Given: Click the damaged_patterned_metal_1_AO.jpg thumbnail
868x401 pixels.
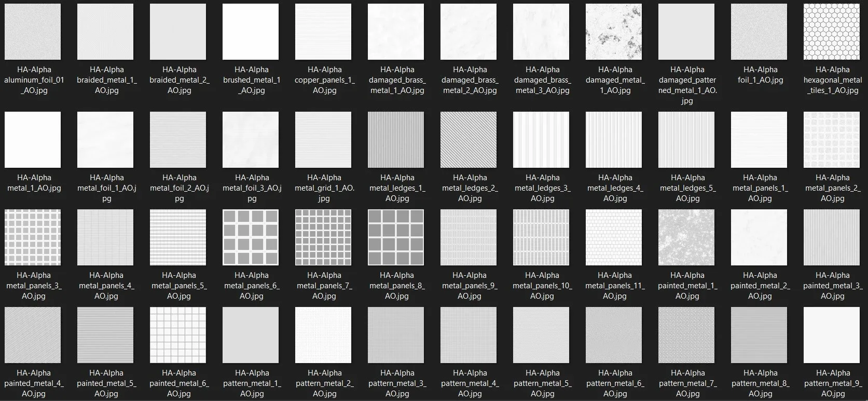Looking at the screenshot, I should [x=686, y=32].
